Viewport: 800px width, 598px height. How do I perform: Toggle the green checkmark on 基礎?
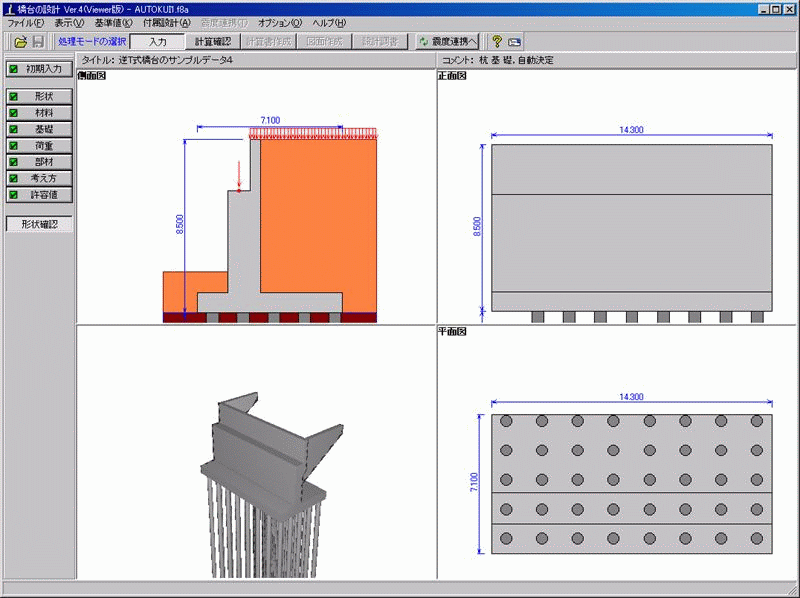coord(14,129)
